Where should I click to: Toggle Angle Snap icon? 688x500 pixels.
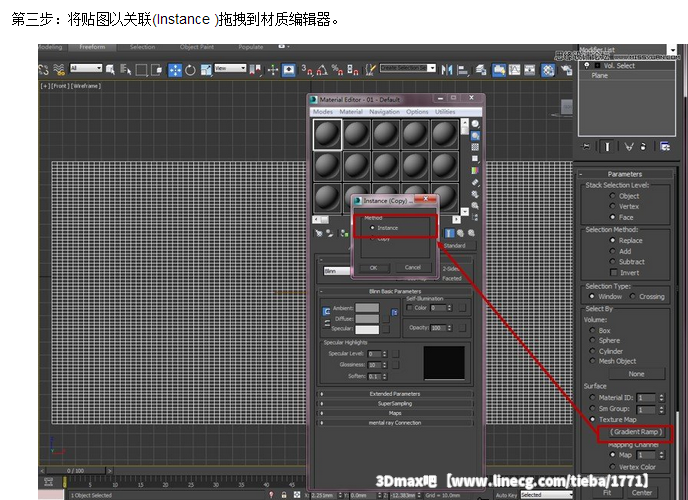322,69
